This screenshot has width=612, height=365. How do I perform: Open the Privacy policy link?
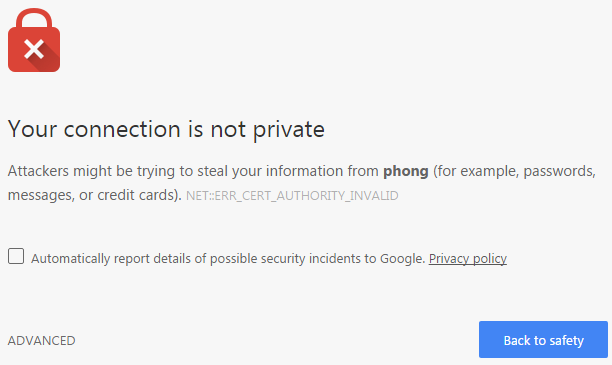point(468,258)
